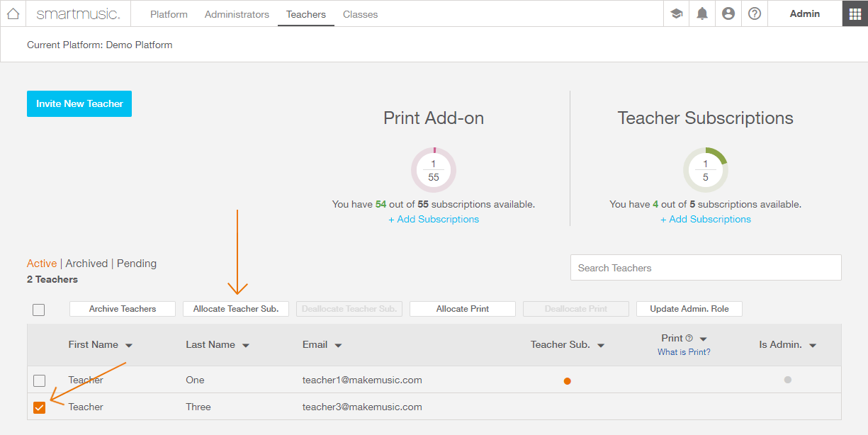Add Subscriptions under Teacher Subscriptions
868x435 pixels.
pyautogui.click(x=706, y=219)
